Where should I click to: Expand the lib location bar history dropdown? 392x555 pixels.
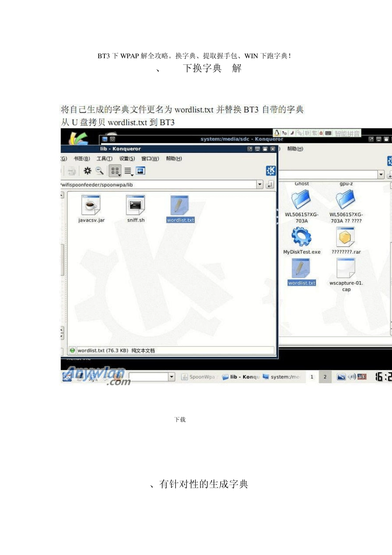pos(260,185)
